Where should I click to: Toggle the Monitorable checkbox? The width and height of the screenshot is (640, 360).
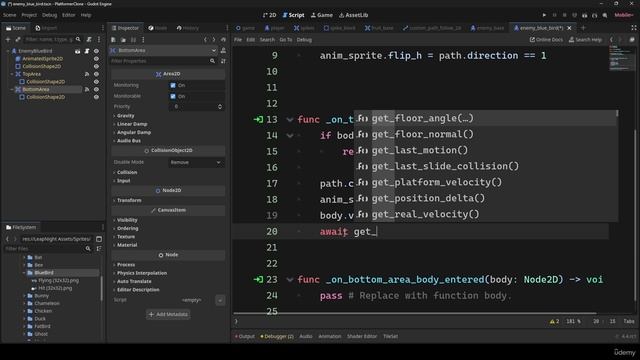tap(173, 96)
